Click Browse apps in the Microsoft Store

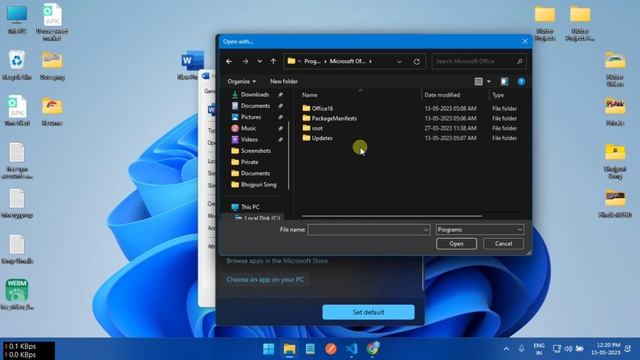click(277, 260)
